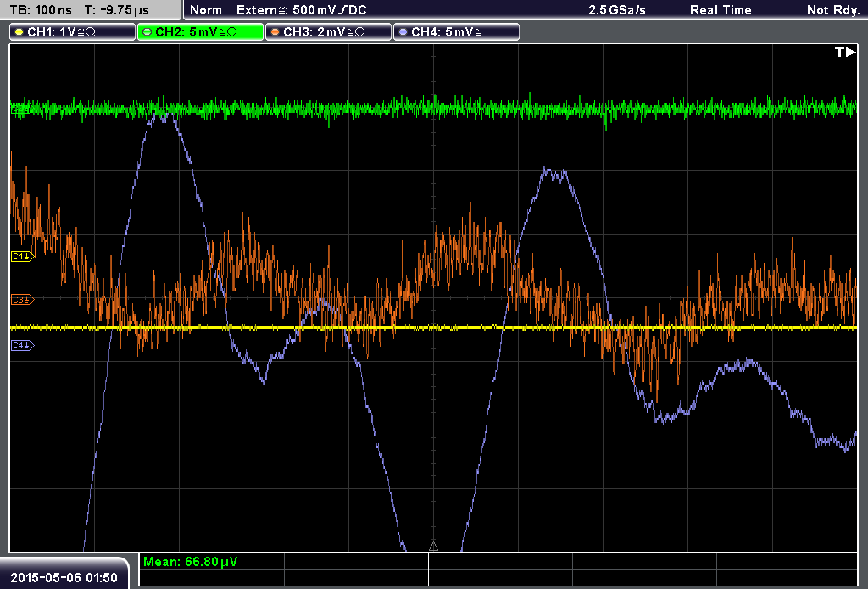Select the CH2: 5mV channel tab
This screenshot has height=589, width=868.
(200, 32)
